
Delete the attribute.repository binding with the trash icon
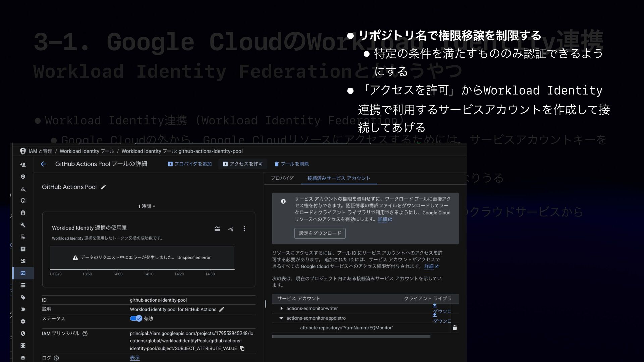pyautogui.click(x=454, y=328)
